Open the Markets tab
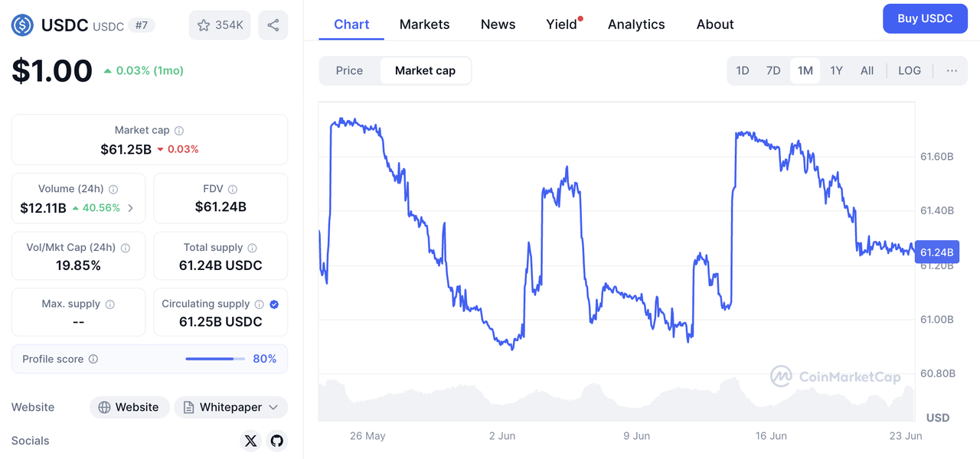Image resolution: width=980 pixels, height=459 pixels. point(424,24)
